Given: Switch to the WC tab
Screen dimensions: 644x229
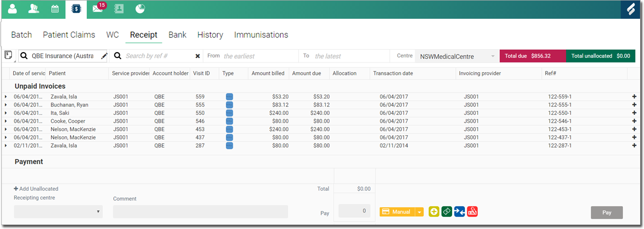Looking at the screenshot, I should click(x=113, y=35).
